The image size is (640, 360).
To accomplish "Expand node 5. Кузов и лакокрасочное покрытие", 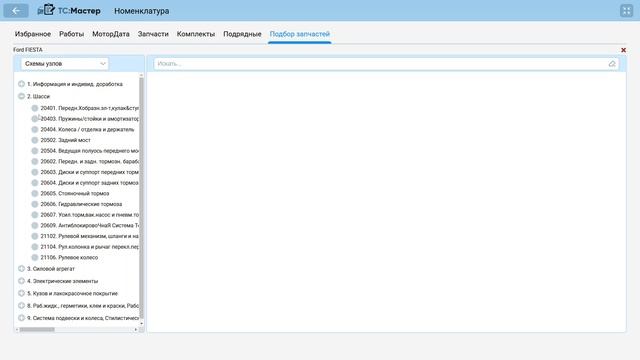I will pos(21,293).
